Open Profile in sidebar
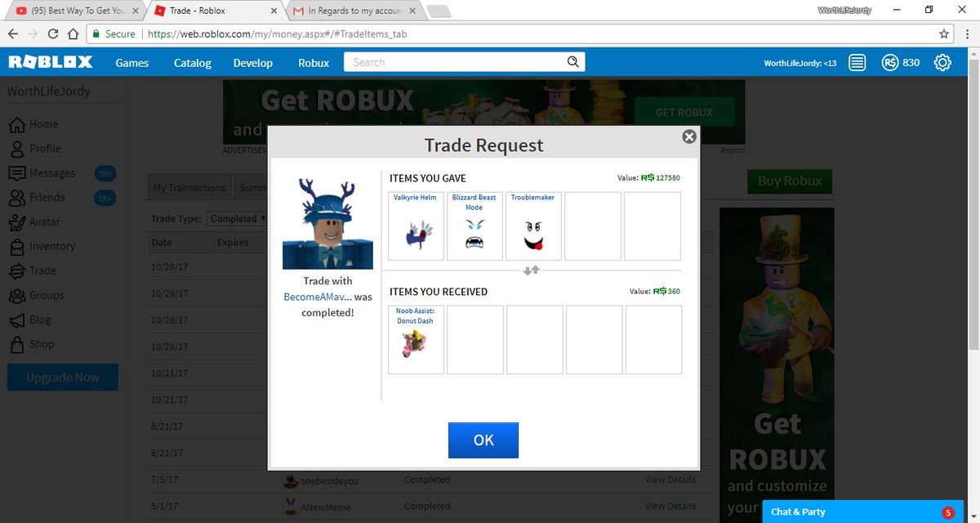980x523 pixels. [34, 149]
